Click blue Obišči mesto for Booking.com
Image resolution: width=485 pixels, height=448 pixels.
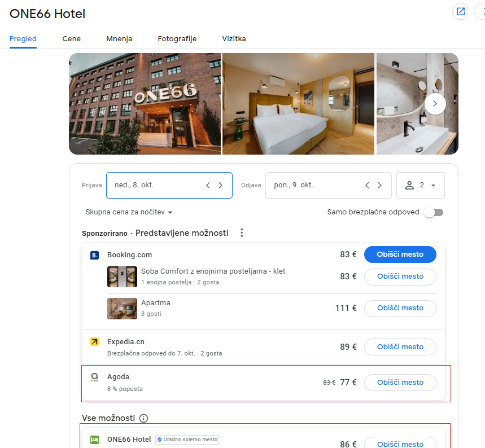(x=400, y=254)
